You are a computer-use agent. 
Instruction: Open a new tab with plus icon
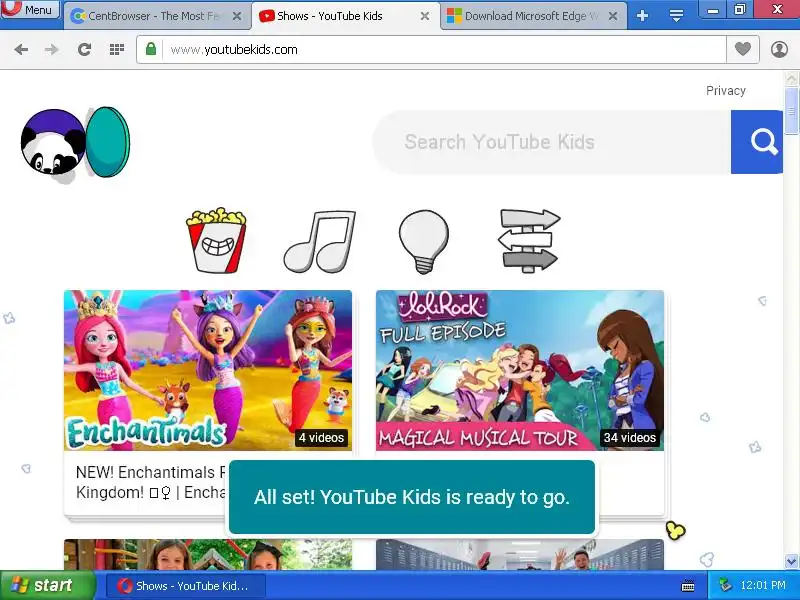point(642,16)
